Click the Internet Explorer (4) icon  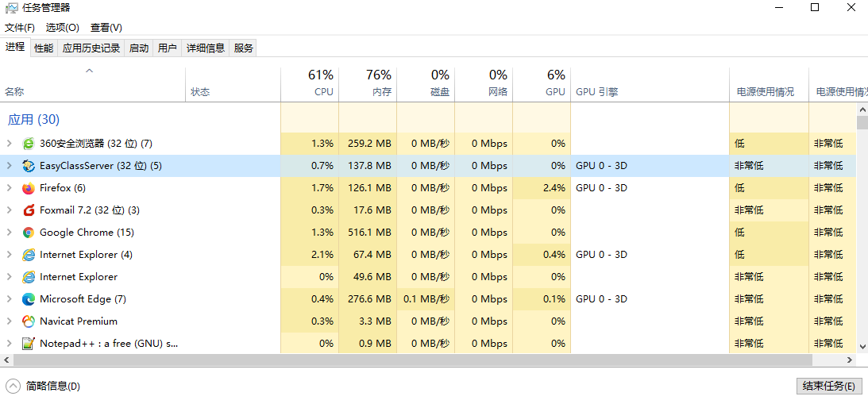pyautogui.click(x=29, y=255)
